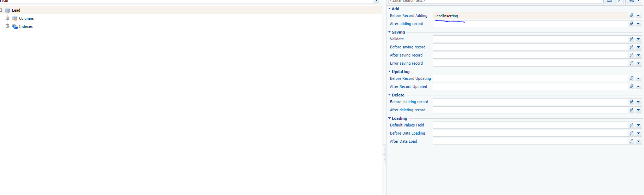
Task: Click the Before Record Adding label
Action: [x=409, y=16]
